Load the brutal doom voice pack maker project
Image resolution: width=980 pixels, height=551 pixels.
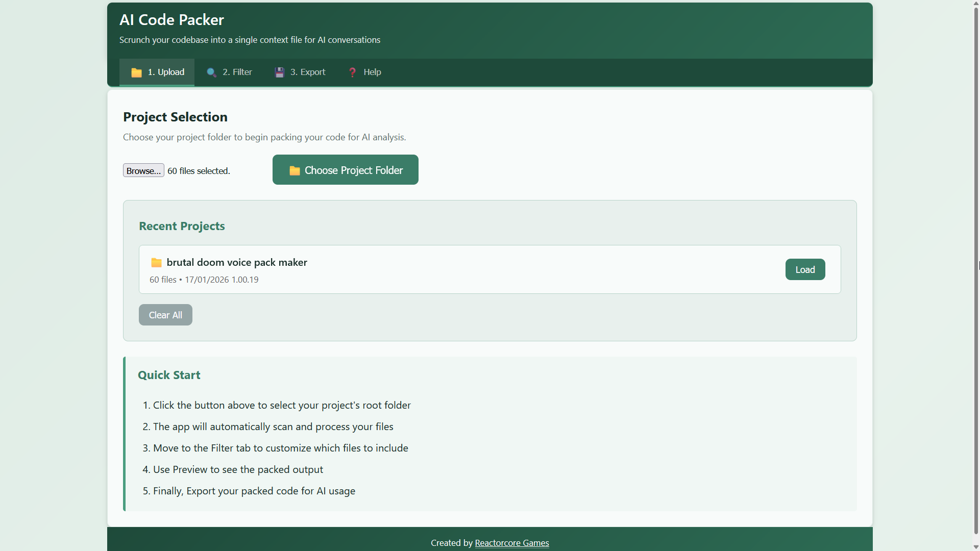(x=805, y=270)
